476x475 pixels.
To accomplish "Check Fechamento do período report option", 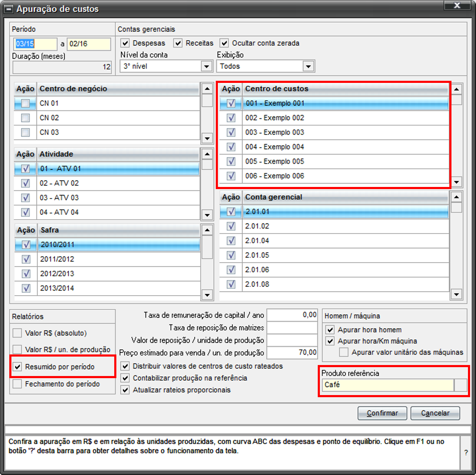I will [17, 384].
